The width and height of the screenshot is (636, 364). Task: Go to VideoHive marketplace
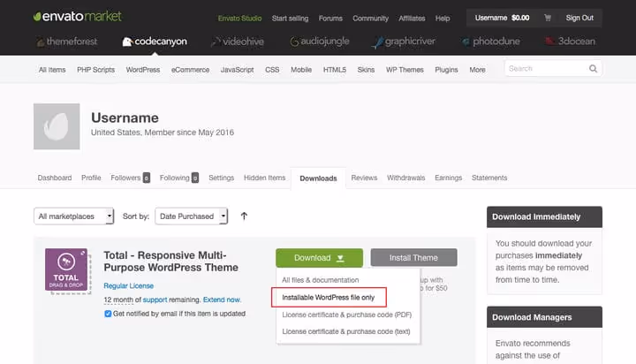(238, 42)
